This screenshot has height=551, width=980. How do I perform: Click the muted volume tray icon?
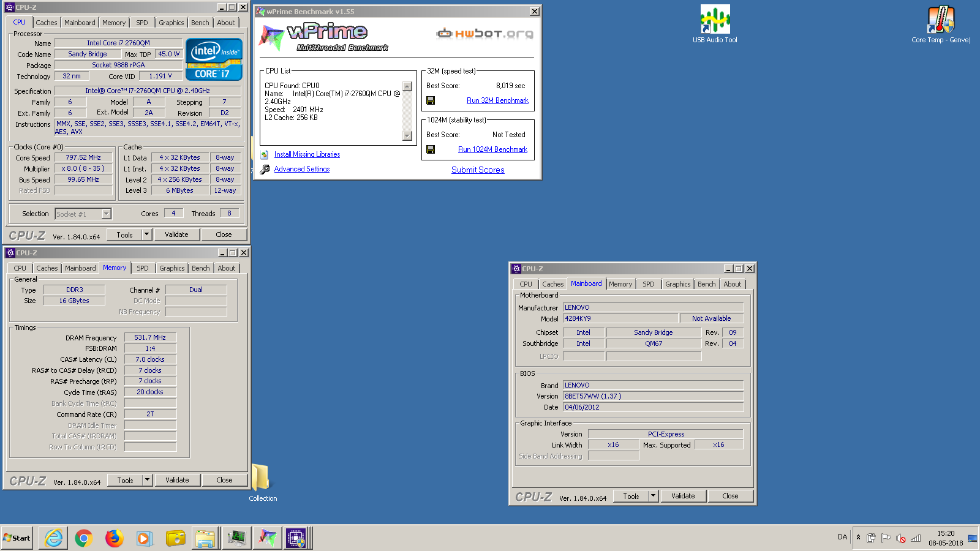click(x=901, y=538)
